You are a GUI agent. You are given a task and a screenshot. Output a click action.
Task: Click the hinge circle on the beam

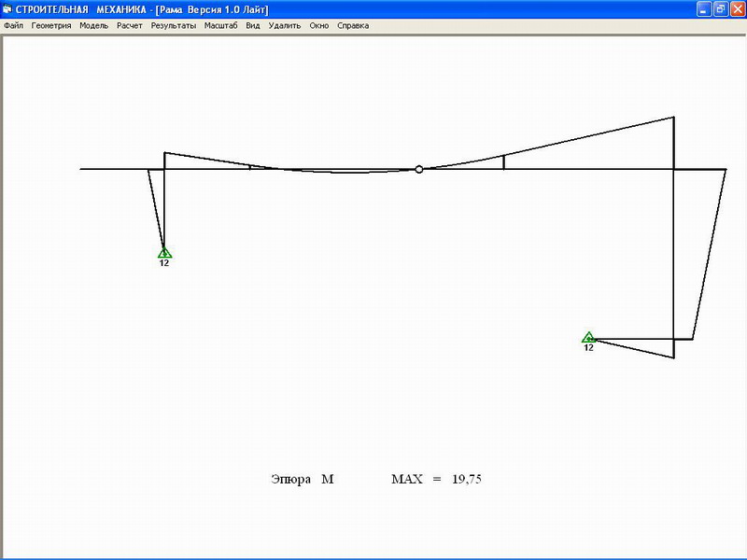[x=418, y=169]
